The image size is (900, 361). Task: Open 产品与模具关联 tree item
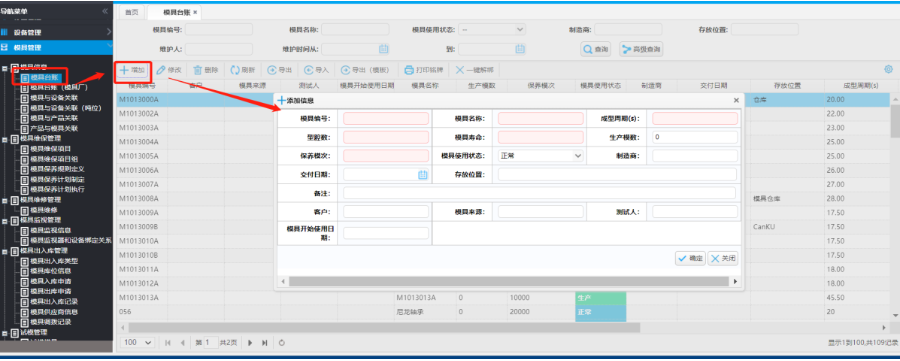pos(53,129)
